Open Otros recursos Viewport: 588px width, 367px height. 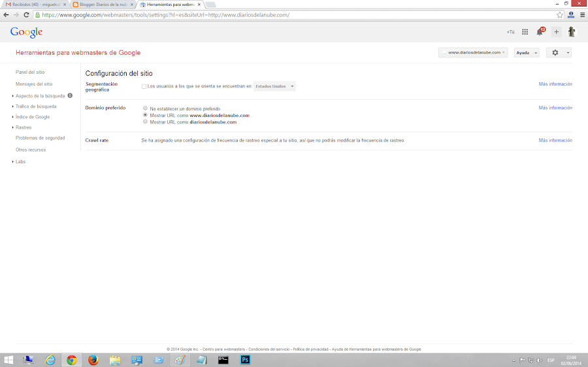click(31, 150)
